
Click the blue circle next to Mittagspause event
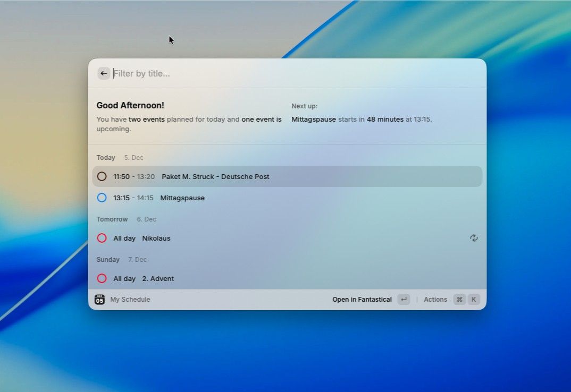pyautogui.click(x=102, y=198)
